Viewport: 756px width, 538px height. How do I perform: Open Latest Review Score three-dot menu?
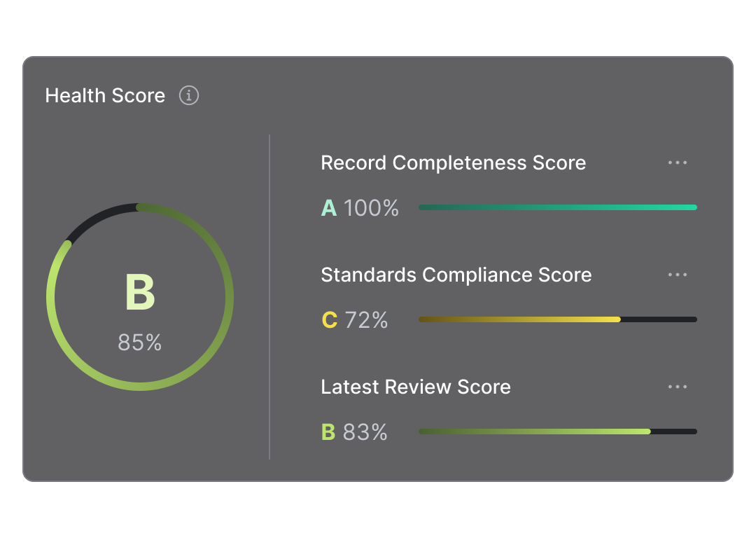[x=677, y=387]
